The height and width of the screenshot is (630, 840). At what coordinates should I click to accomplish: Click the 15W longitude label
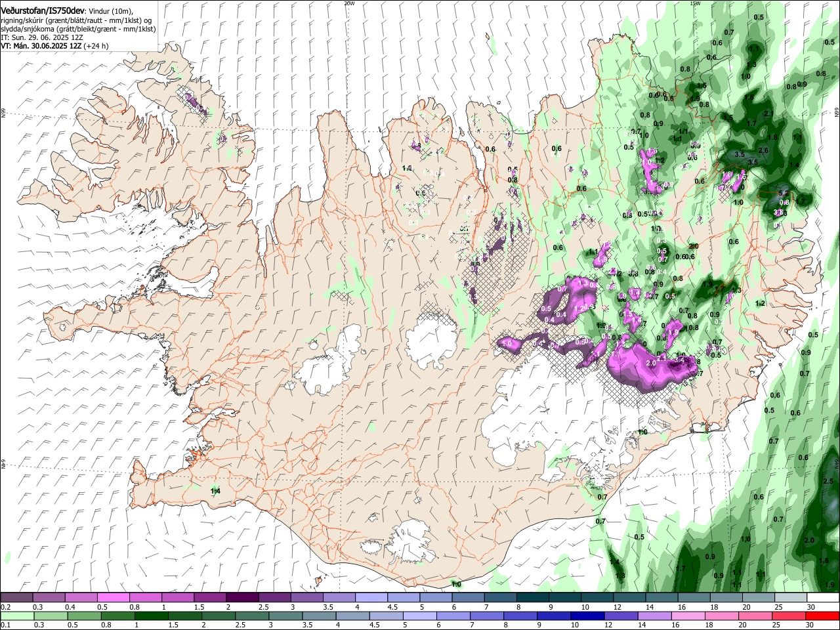tap(695, 3)
